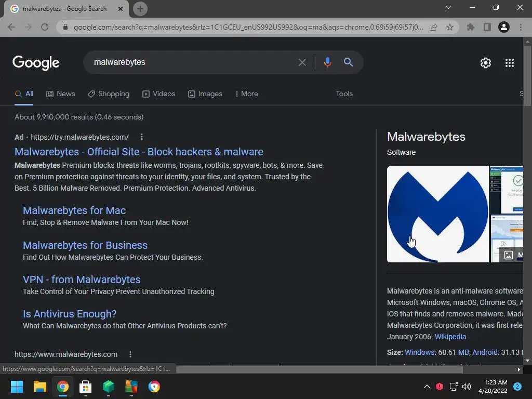Switch to the News tab
This screenshot has height=399, width=532.
61,94
